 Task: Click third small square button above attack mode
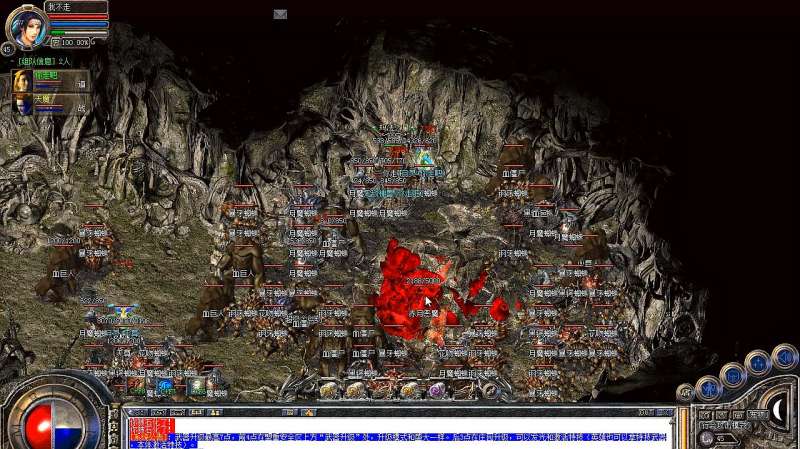[x=738, y=415]
